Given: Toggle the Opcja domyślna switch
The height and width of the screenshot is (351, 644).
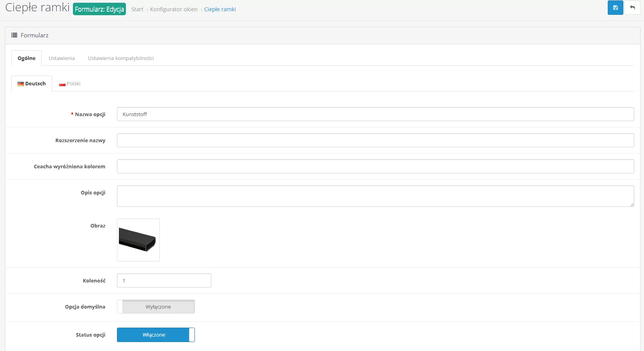Looking at the screenshot, I should pos(156,307).
